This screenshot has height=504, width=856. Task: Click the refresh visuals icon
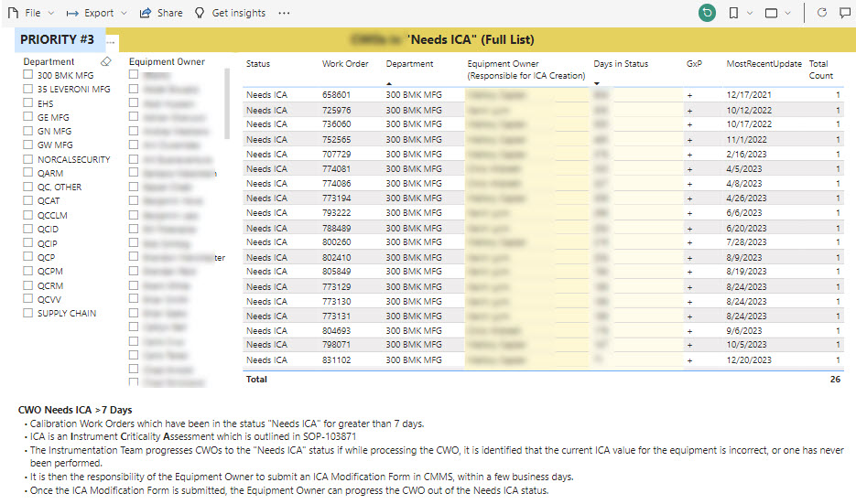tap(821, 13)
